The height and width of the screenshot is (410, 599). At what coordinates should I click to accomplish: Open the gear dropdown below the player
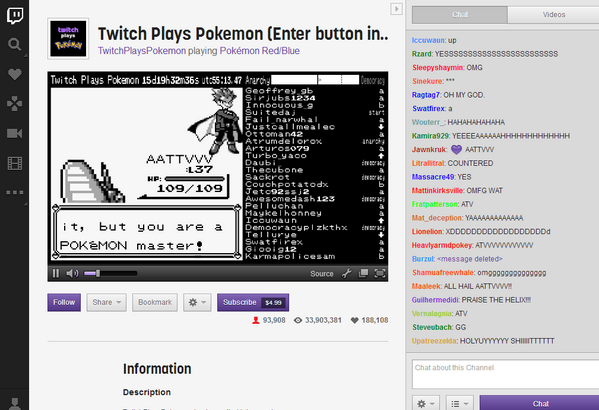pos(197,302)
